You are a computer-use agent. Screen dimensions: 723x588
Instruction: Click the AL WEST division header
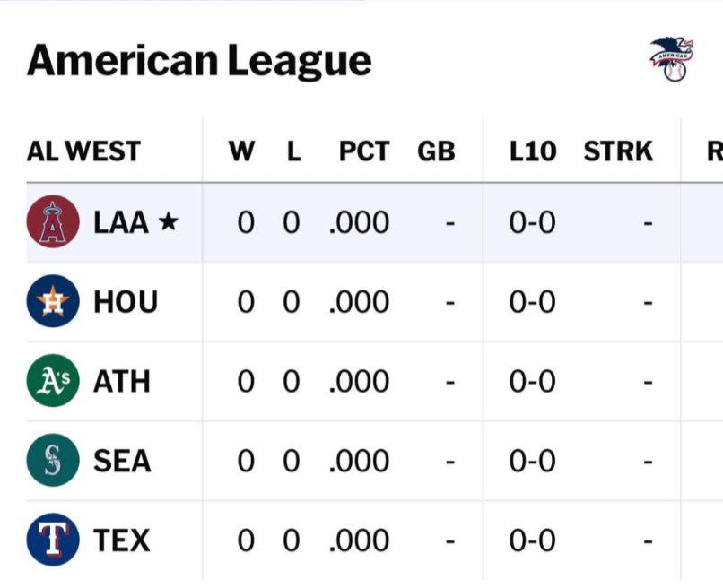pyautogui.click(x=83, y=151)
